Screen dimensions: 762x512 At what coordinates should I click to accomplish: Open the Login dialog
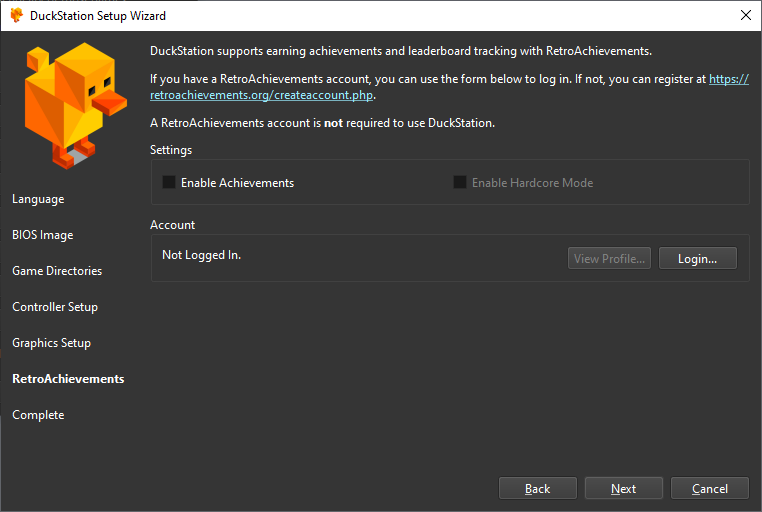tap(697, 258)
